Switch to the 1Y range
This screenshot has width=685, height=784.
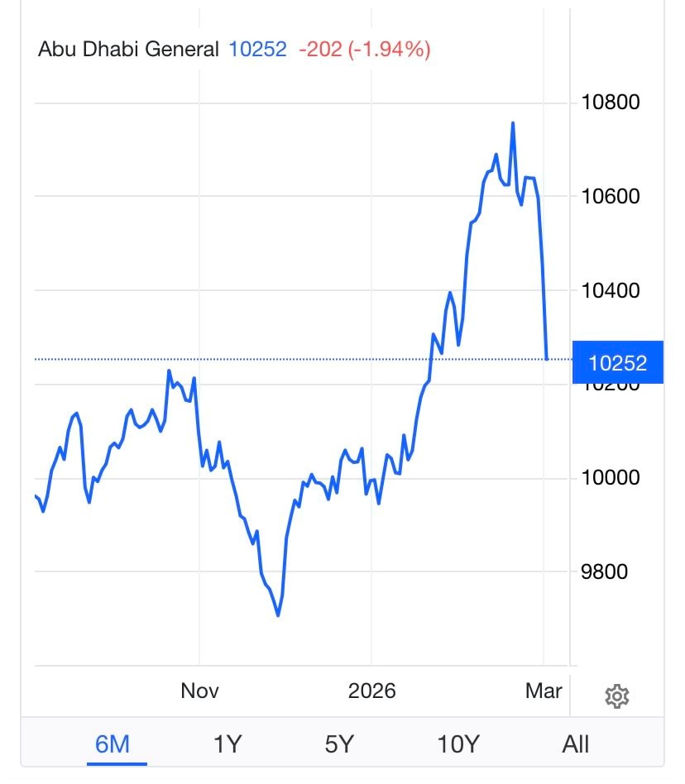[227, 743]
